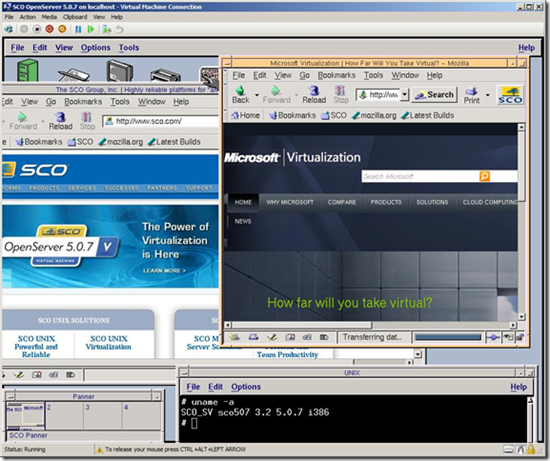Click the lock icon in Virtual Machine status bar
Image resolution: width=550 pixels, height=461 pixels.
[x=530, y=449]
